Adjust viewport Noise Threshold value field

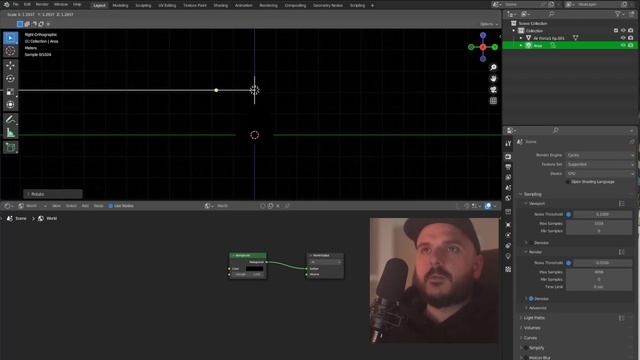click(602, 214)
